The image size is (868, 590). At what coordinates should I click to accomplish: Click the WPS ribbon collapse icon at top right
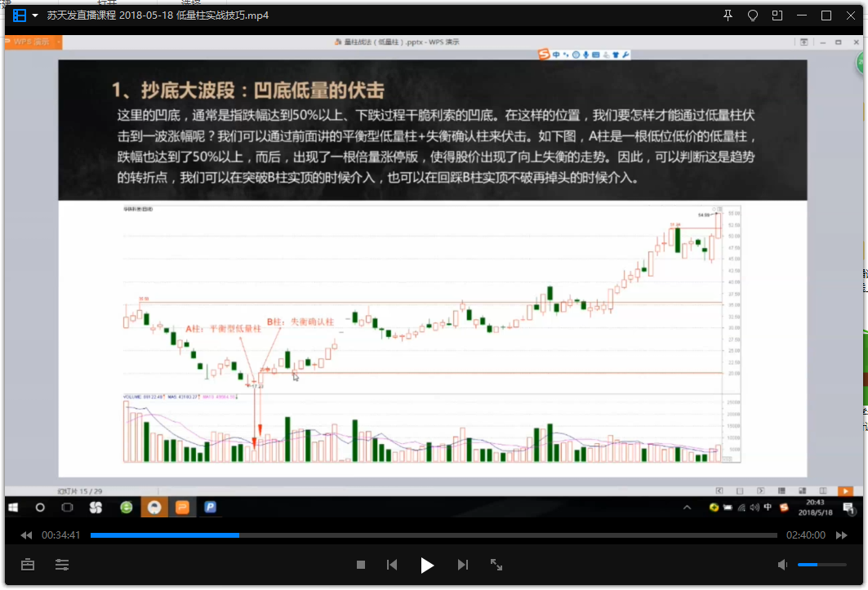click(x=803, y=42)
